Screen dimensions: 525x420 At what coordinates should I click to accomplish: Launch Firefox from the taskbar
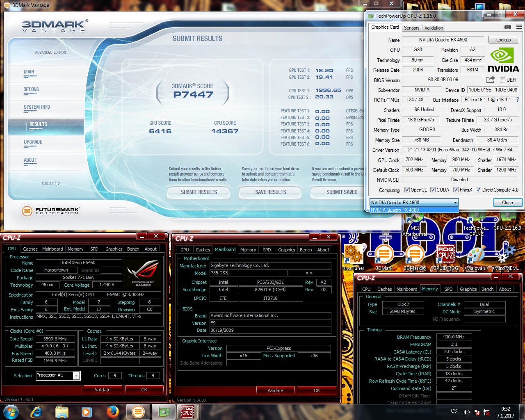(112, 411)
